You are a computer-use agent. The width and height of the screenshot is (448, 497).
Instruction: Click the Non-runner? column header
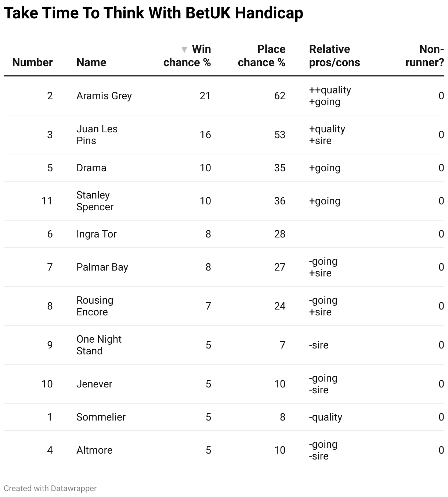tap(424, 56)
